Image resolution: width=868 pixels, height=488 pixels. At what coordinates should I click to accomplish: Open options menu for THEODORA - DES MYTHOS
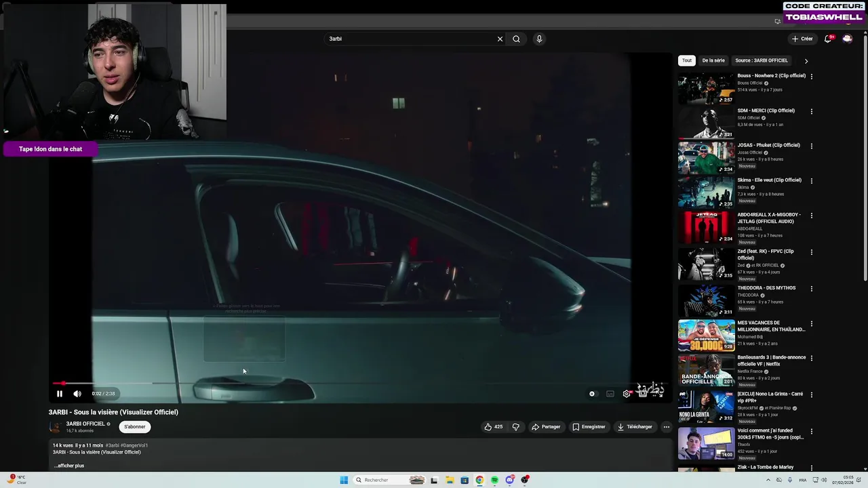click(x=812, y=289)
